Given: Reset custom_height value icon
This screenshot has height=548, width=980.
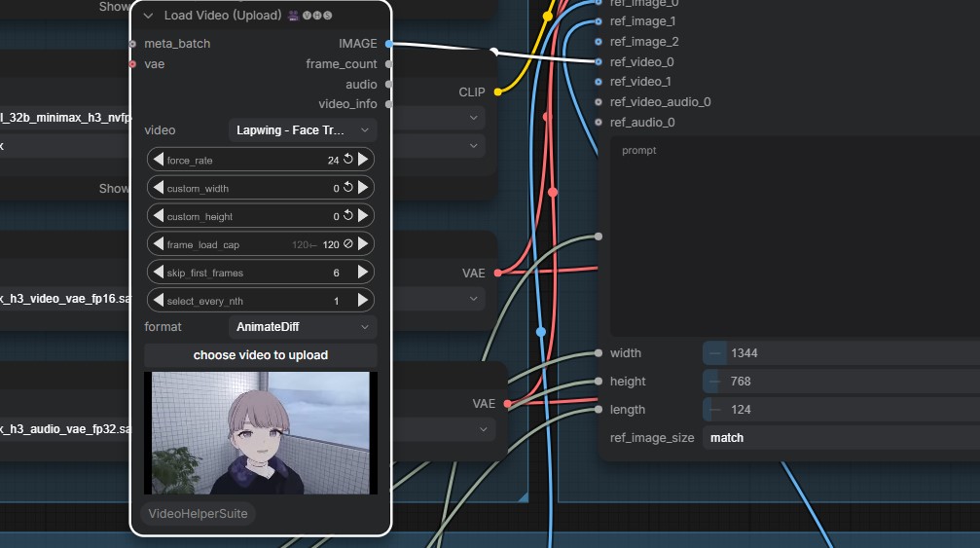Looking at the screenshot, I should click(348, 215).
